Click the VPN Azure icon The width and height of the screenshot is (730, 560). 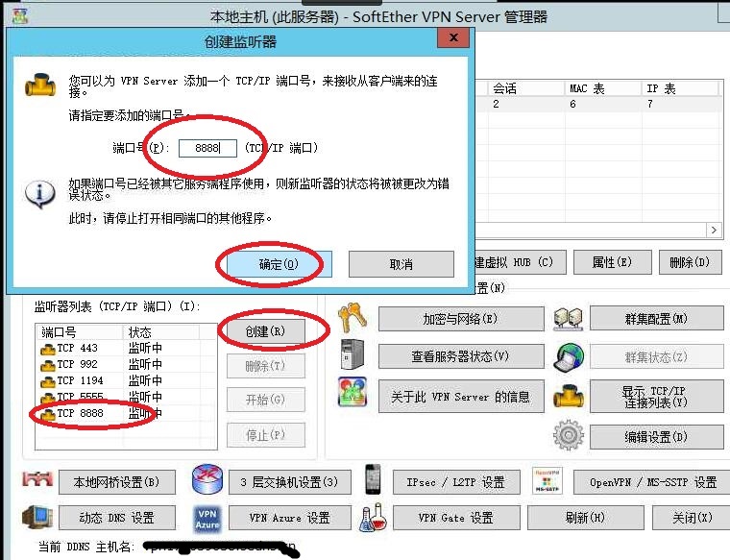tap(207, 519)
